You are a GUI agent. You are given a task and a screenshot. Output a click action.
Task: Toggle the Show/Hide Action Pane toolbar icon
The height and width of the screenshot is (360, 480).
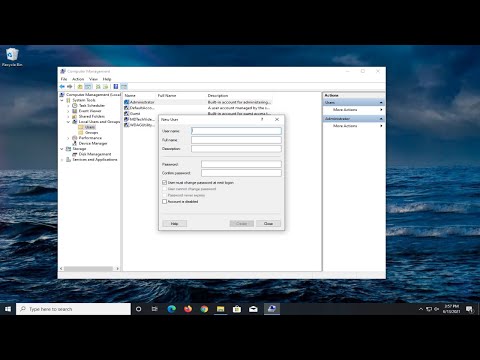coord(124,87)
